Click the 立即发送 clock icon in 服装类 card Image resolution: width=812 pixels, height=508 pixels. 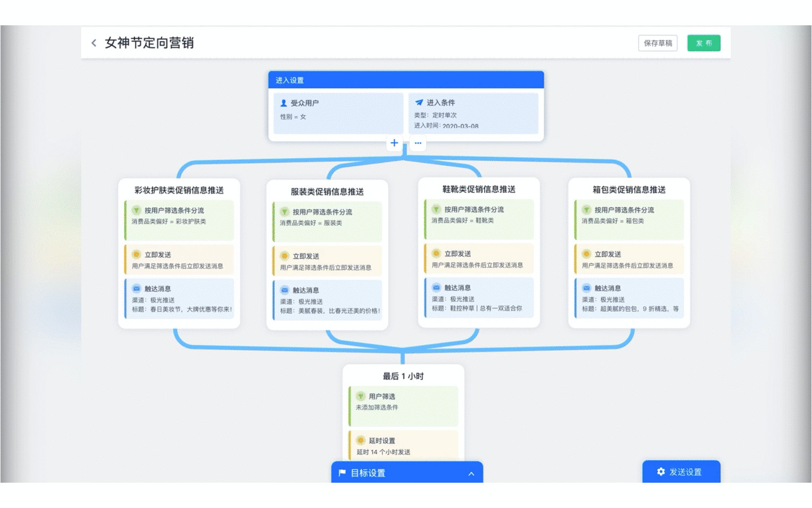coord(284,256)
